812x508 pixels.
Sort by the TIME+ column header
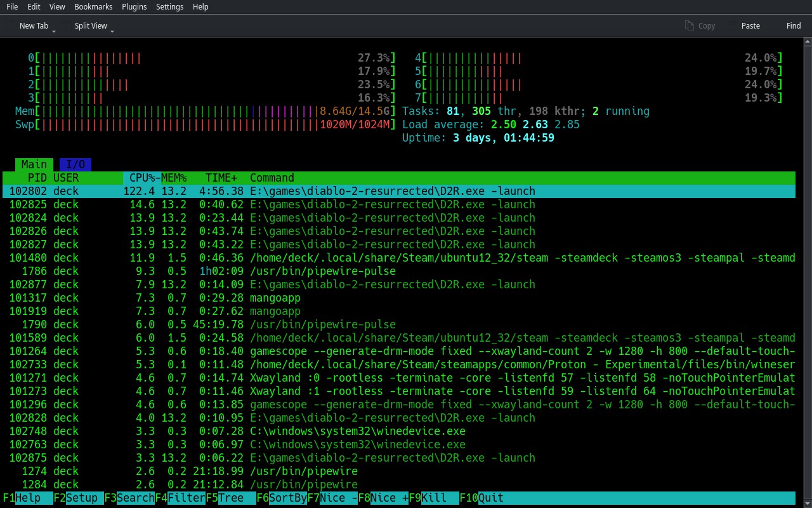pyautogui.click(x=221, y=178)
